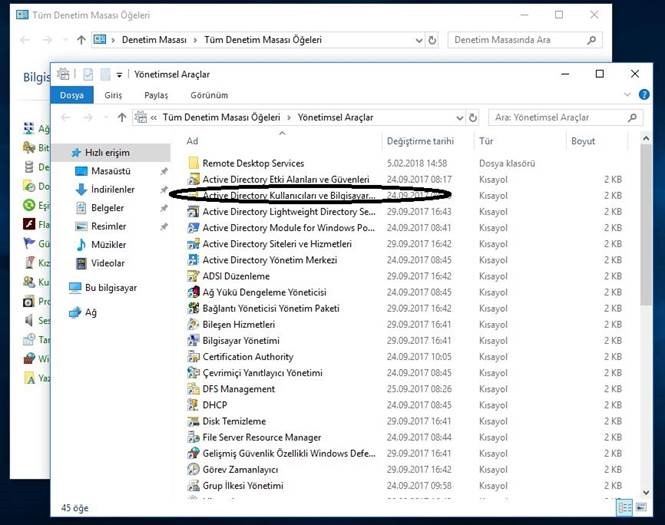The height and width of the screenshot is (525, 665).
Task: Go up one level in back Control Panel window
Action: 81,40
